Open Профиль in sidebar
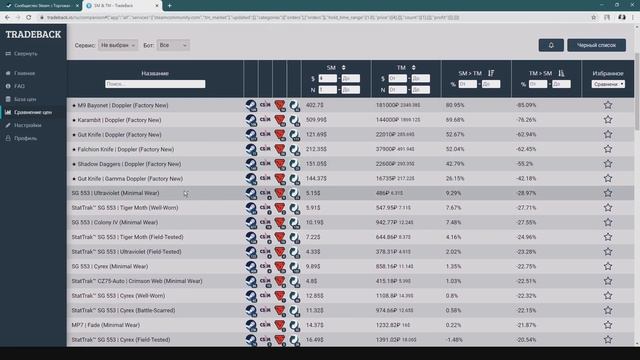The height and width of the screenshot is (360, 640). point(22,138)
